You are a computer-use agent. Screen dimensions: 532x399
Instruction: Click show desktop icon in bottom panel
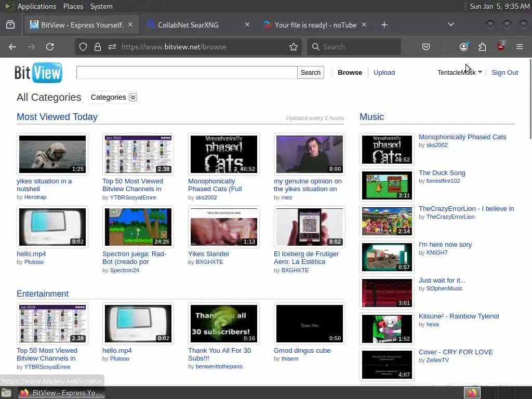(6, 393)
